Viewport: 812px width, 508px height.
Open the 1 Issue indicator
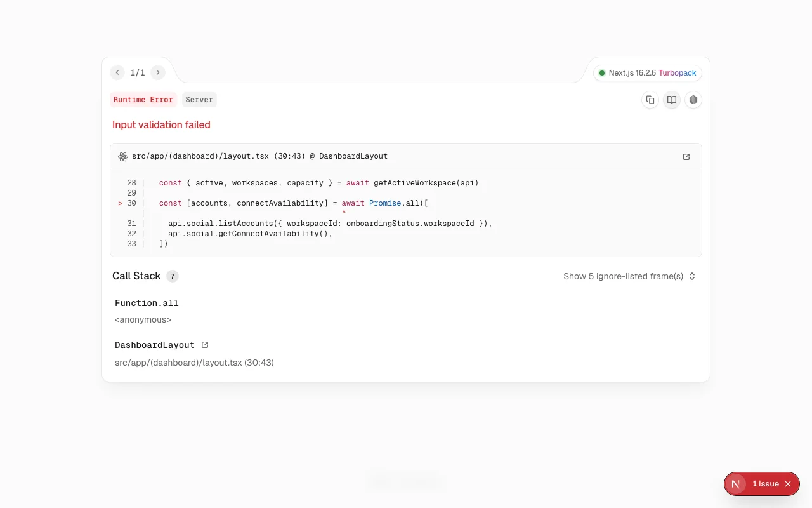766,484
